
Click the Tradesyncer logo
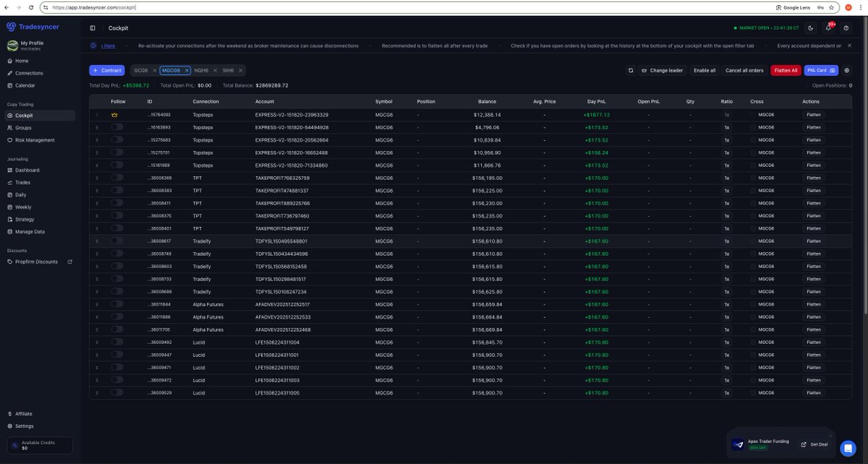click(x=33, y=27)
